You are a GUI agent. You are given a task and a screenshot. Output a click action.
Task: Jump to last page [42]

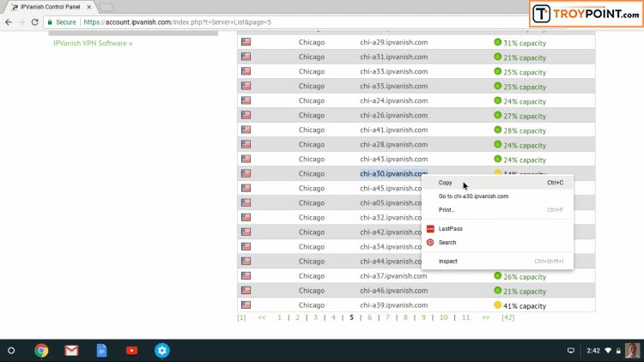(508, 317)
